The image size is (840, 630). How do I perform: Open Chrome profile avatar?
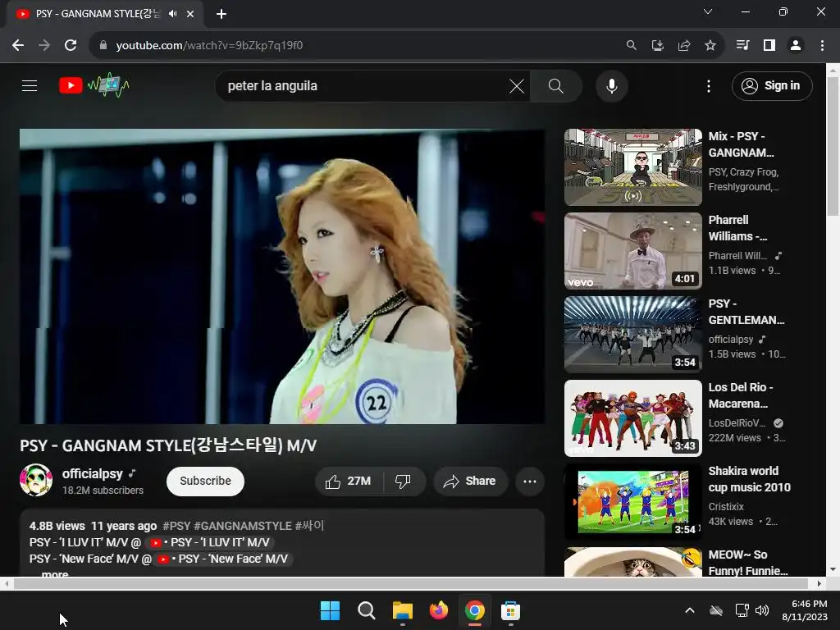pyautogui.click(x=796, y=46)
